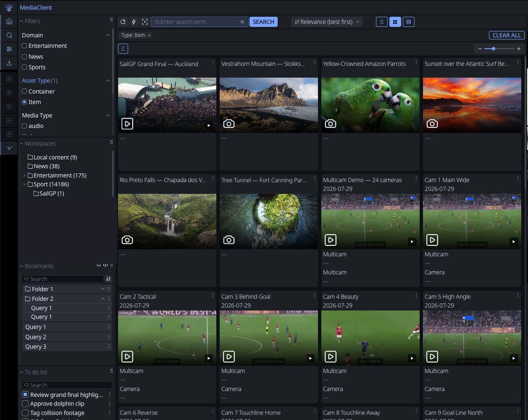Click the CLEAR ALL button
The height and width of the screenshot is (420, 528).
tap(507, 35)
